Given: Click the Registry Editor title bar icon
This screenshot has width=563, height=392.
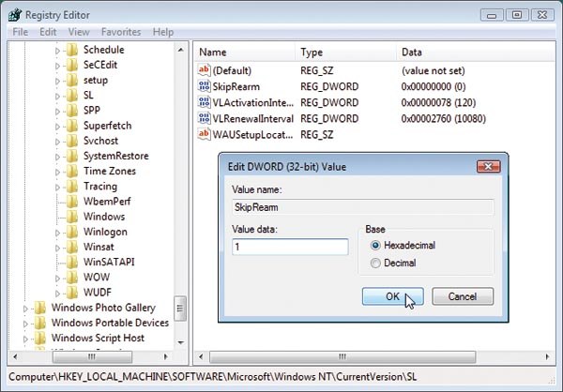Looking at the screenshot, I should point(13,14).
